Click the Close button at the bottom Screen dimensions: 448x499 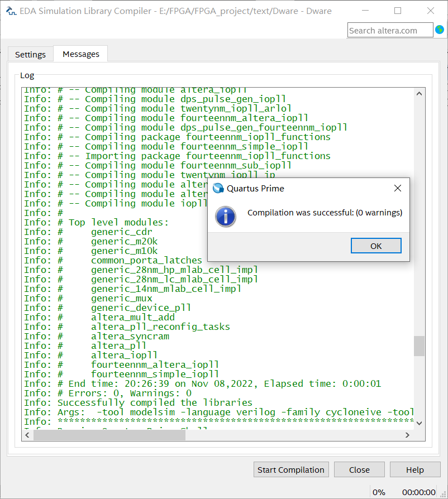359,470
